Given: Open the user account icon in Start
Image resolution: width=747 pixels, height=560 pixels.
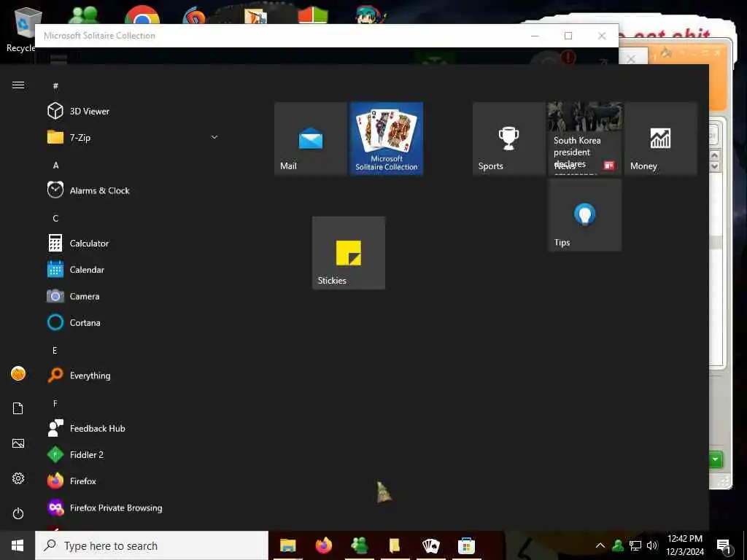Looking at the screenshot, I should 18,374.
